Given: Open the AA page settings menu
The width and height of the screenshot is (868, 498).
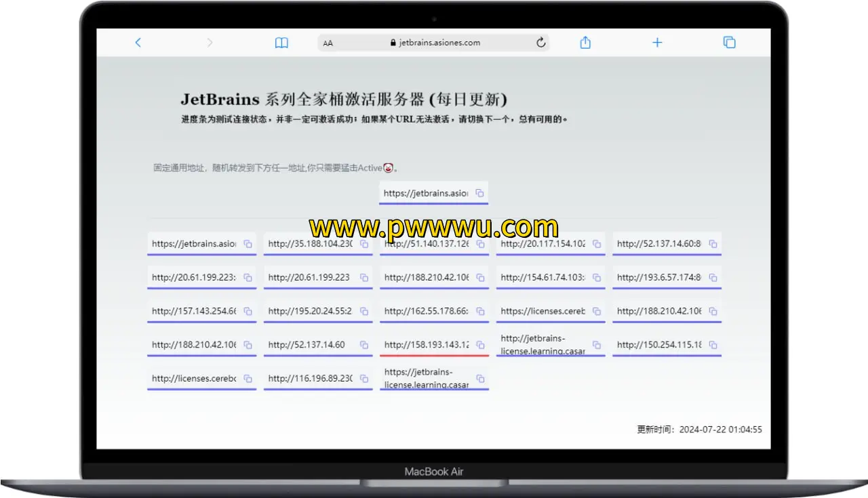Looking at the screenshot, I should [328, 43].
